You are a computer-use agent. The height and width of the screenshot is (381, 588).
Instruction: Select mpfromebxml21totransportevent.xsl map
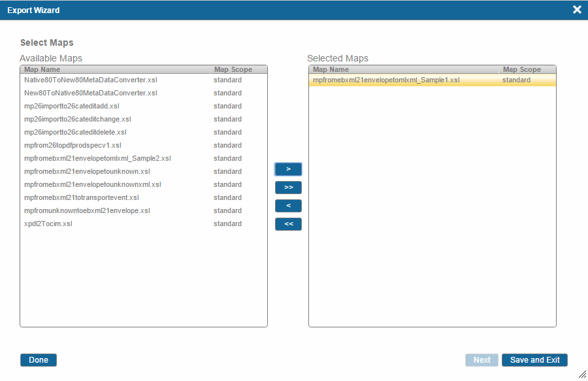[x=144, y=197]
